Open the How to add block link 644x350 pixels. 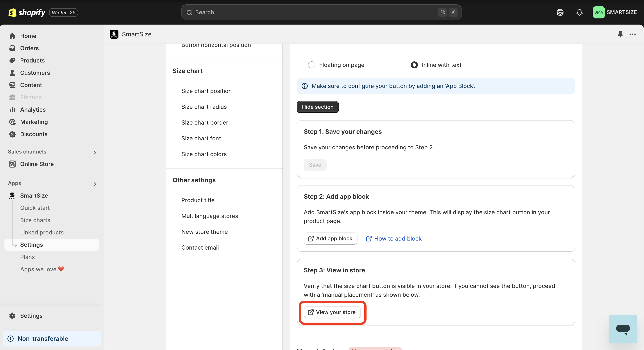394,239
